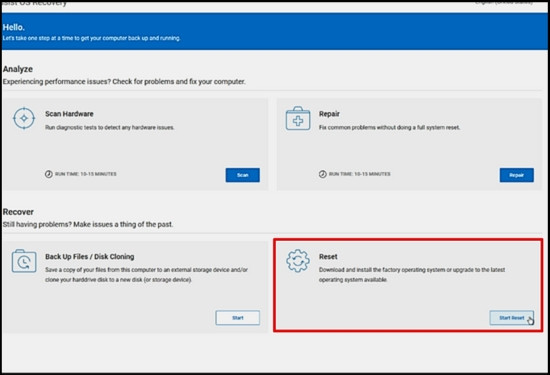Click the Recover section heading
550x375 pixels.
[18, 212]
